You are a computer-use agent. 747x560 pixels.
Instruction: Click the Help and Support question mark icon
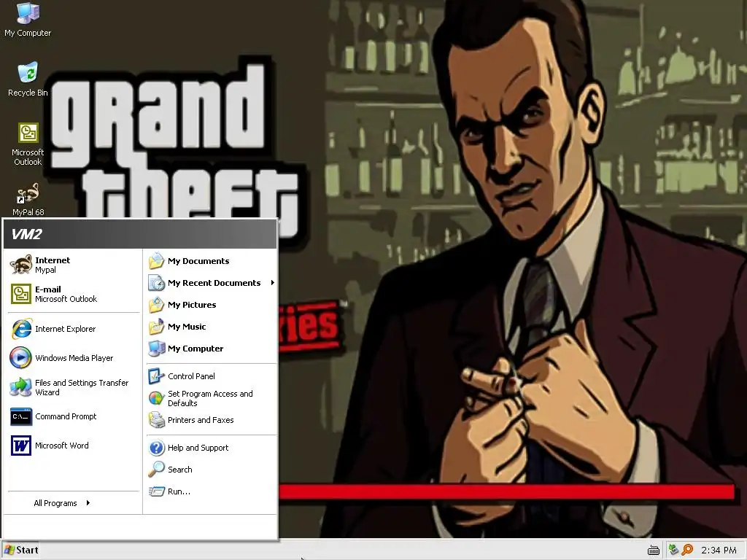tap(156, 448)
